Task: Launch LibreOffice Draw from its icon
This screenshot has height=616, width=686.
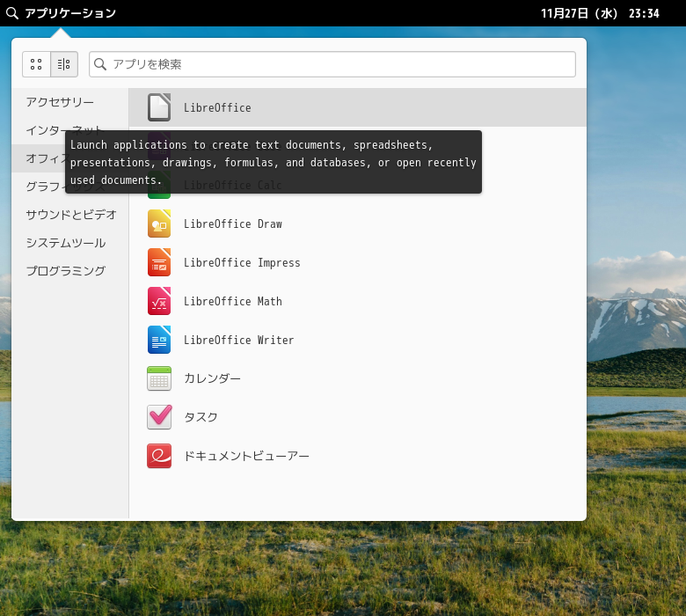Action: point(159,224)
